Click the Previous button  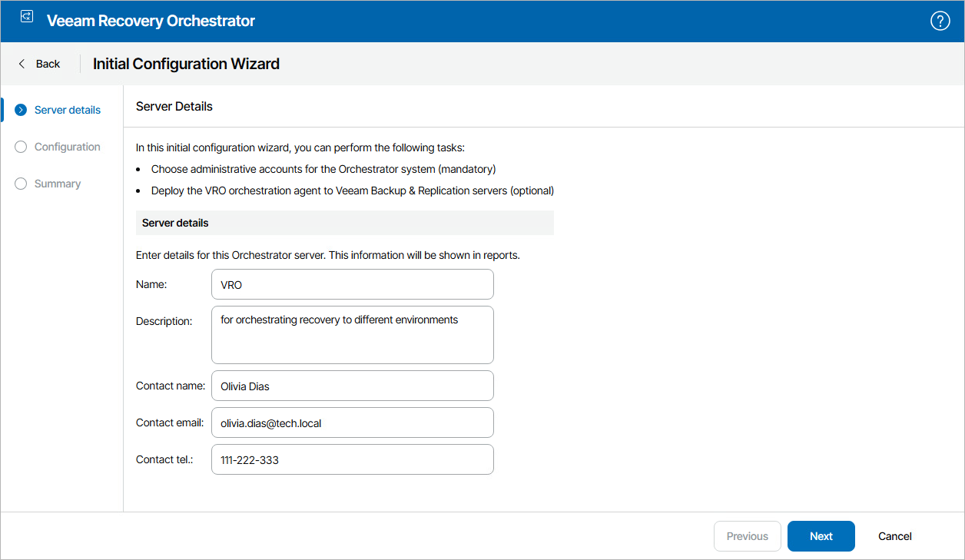pyautogui.click(x=747, y=536)
